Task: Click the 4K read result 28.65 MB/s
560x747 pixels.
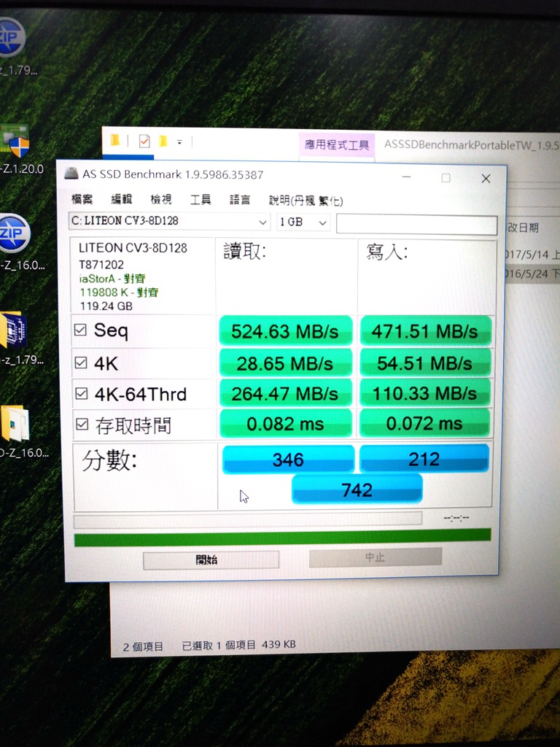Action: 285,363
